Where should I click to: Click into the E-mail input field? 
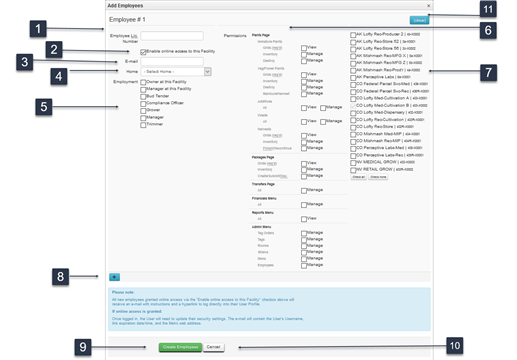tap(172, 61)
